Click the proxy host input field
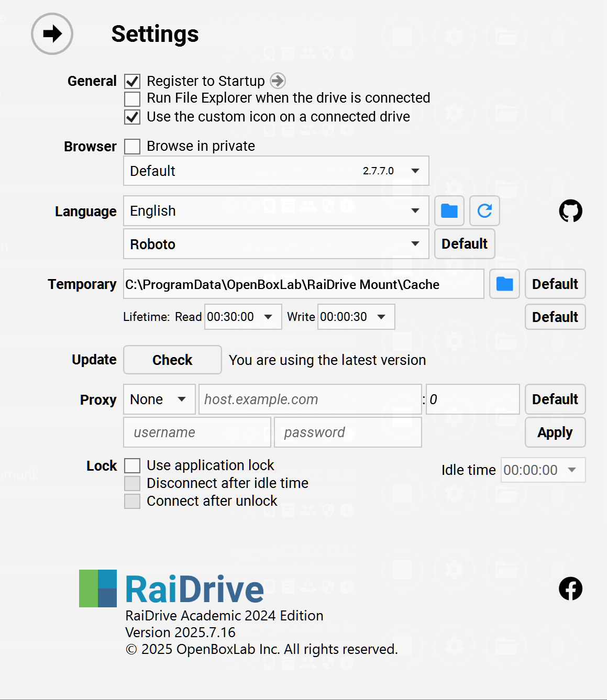Screen dimensions: 607x700 (310, 399)
